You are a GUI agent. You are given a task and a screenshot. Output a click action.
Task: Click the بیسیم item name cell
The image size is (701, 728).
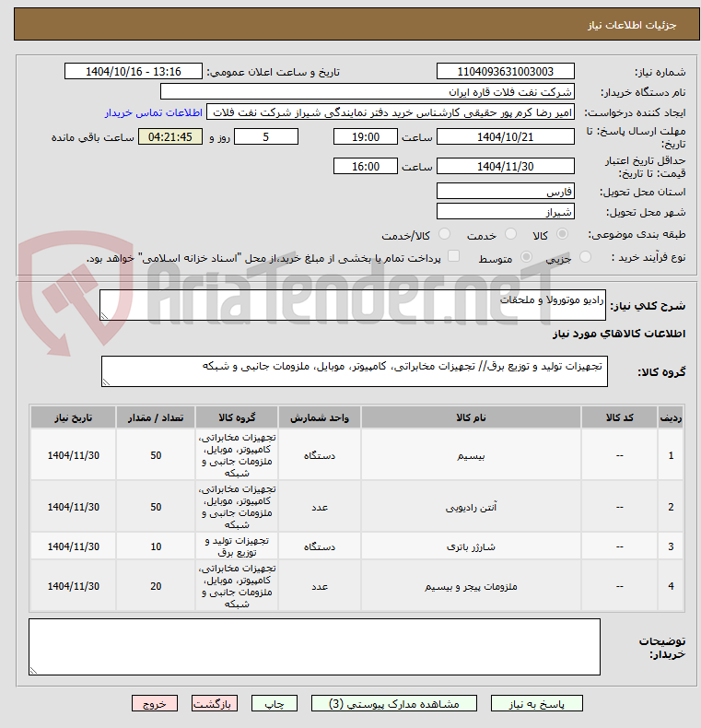pos(471,455)
